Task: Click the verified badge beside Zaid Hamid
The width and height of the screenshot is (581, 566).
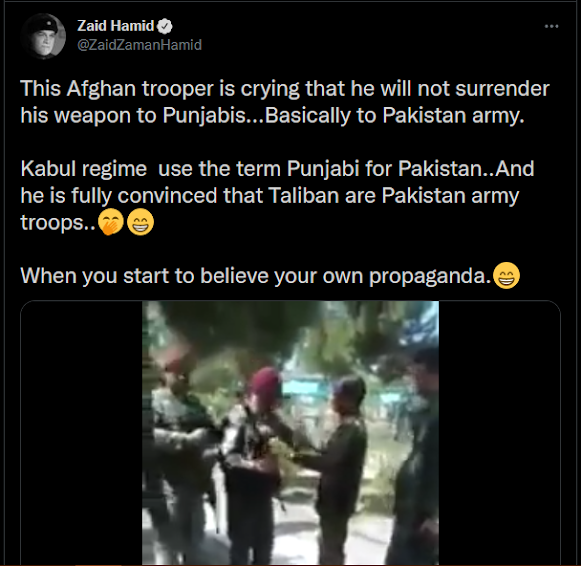Action: pyautogui.click(x=165, y=26)
